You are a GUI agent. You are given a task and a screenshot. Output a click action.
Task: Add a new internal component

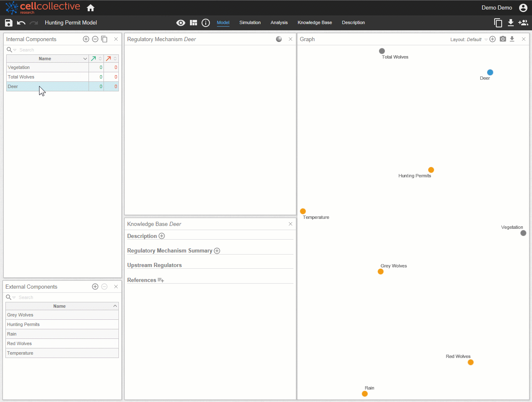(x=86, y=39)
